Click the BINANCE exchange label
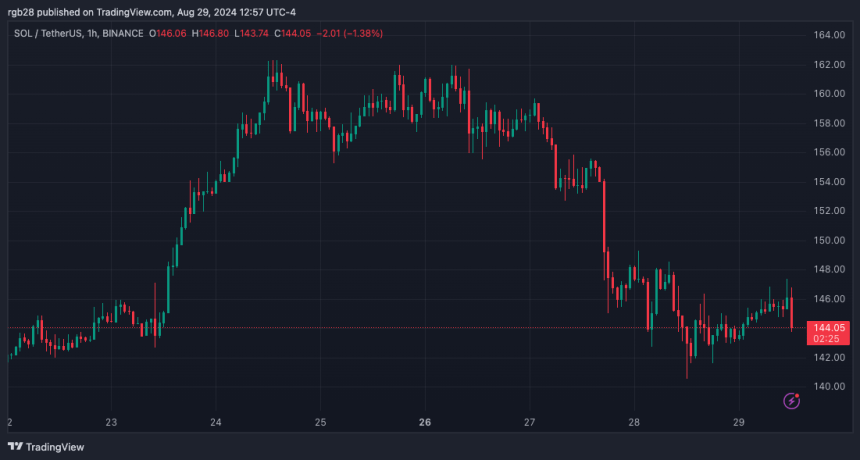Image resolution: width=860 pixels, height=460 pixels. 123,33
